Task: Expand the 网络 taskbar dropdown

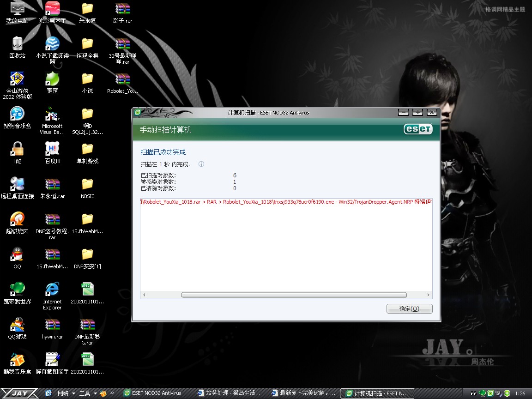Action: (x=73, y=393)
